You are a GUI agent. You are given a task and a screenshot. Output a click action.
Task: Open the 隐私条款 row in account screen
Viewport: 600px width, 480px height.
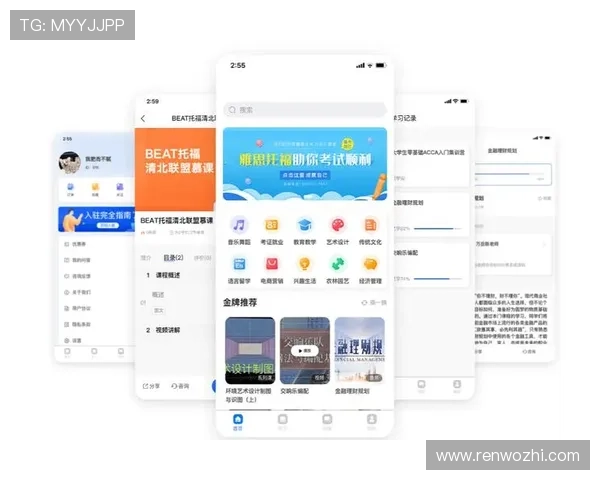click(x=95, y=324)
